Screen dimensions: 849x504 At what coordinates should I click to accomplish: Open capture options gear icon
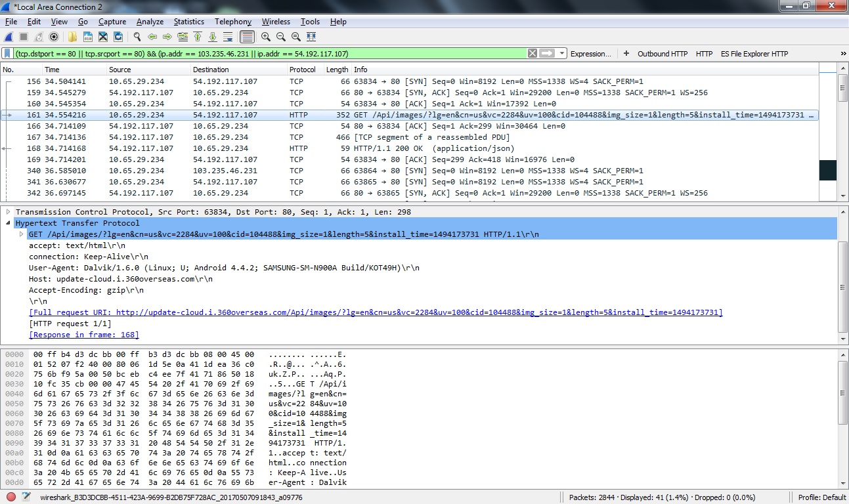[54, 37]
